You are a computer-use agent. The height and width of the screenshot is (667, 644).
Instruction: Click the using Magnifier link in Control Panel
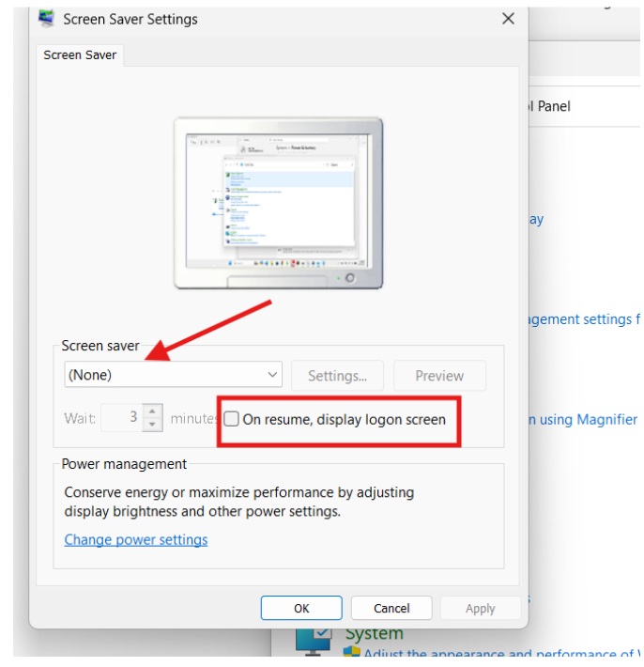[x=583, y=419]
